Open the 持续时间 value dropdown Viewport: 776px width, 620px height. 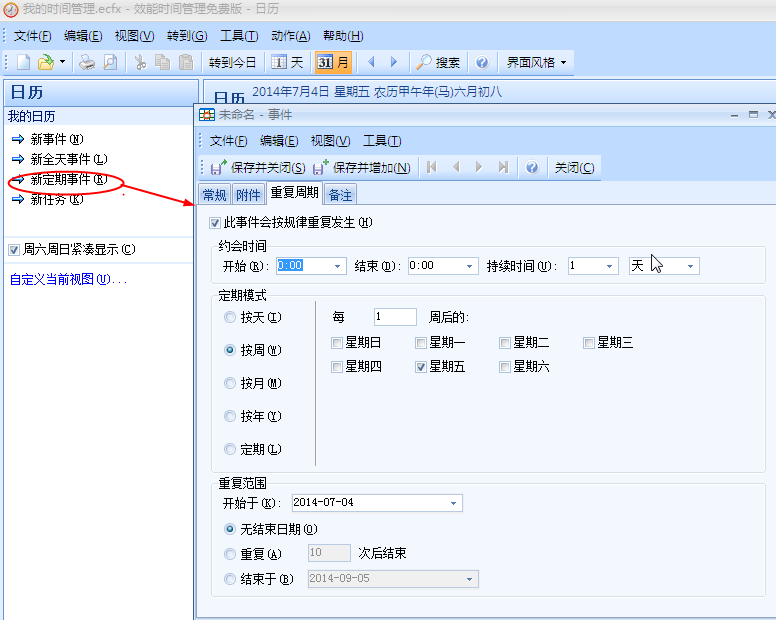(x=609, y=266)
